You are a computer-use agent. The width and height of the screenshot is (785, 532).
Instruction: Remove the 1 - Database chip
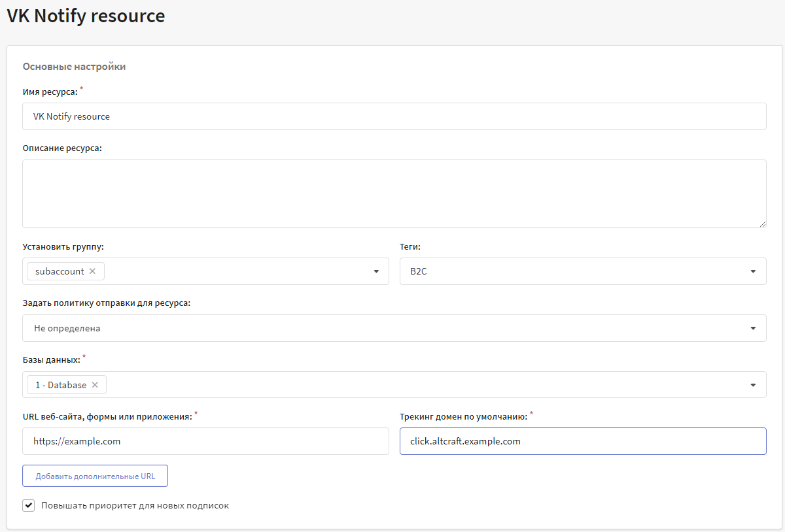click(x=95, y=385)
